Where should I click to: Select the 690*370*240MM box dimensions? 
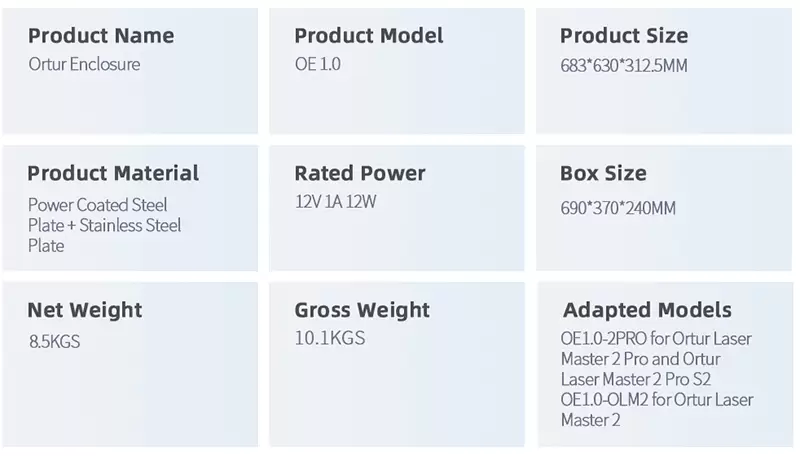[618, 209]
